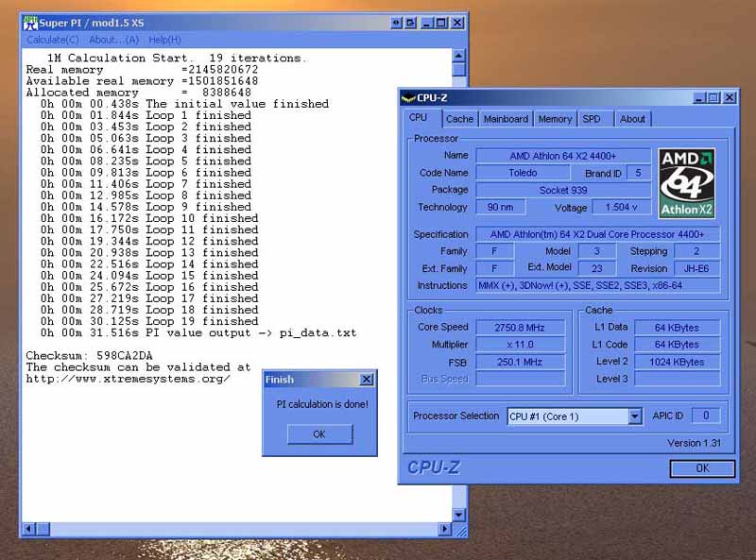Viewport: 756px width, 560px height.
Task: Open the SPD tab in CPU-Z
Action: (x=592, y=119)
